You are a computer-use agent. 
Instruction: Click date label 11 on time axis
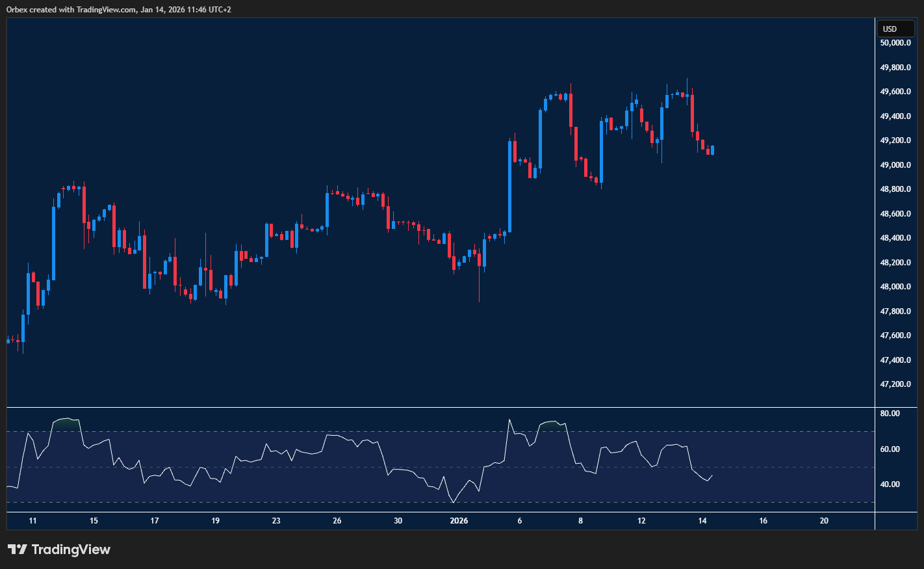pyautogui.click(x=33, y=521)
